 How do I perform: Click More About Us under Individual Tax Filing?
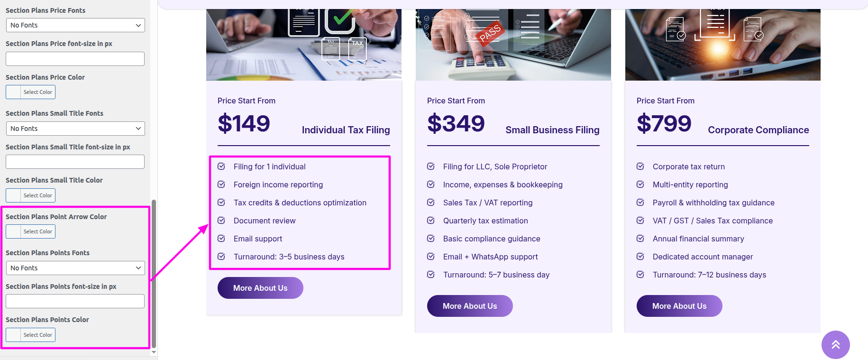(x=260, y=288)
